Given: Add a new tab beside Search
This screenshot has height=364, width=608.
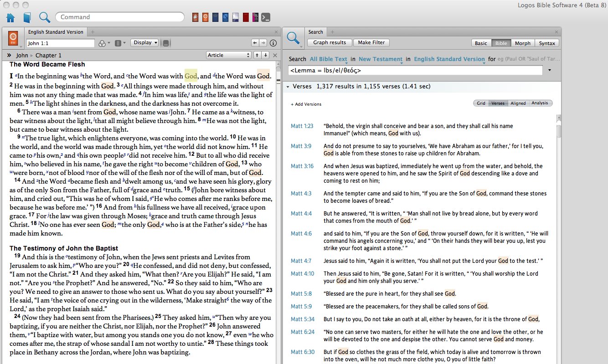Looking at the screenshot, I should click(x=332, y=32).
